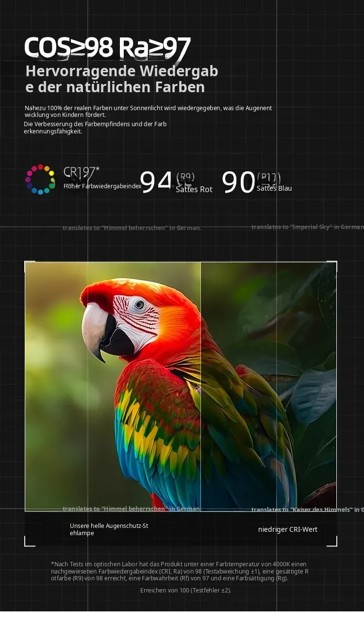The image size is (364, 624).
Task: Click the darker right half of the parrot comparison image
Action: click(268, 386)
